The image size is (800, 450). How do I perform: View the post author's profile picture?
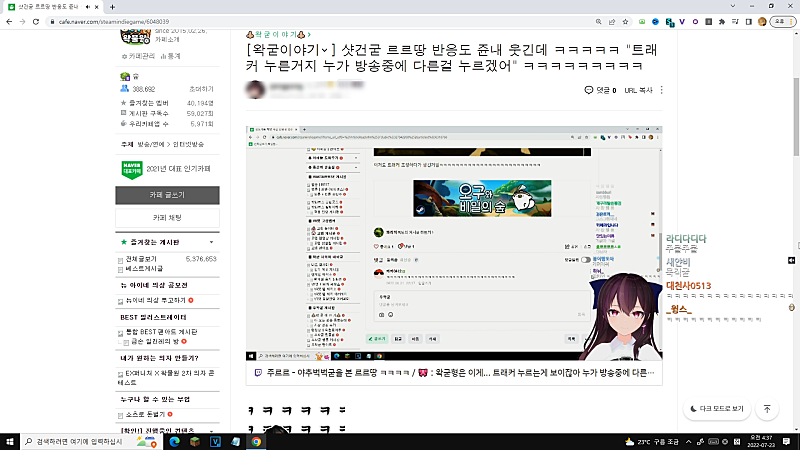[255, 90]
